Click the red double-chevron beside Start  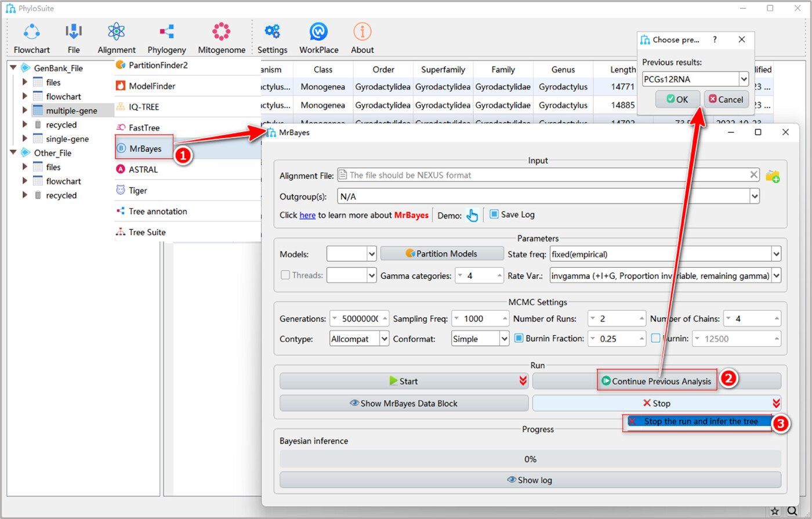[523, 381]
